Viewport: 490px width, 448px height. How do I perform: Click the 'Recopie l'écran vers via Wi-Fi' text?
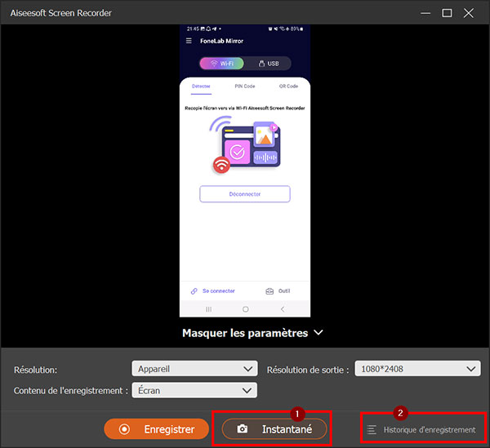point(245,108)
